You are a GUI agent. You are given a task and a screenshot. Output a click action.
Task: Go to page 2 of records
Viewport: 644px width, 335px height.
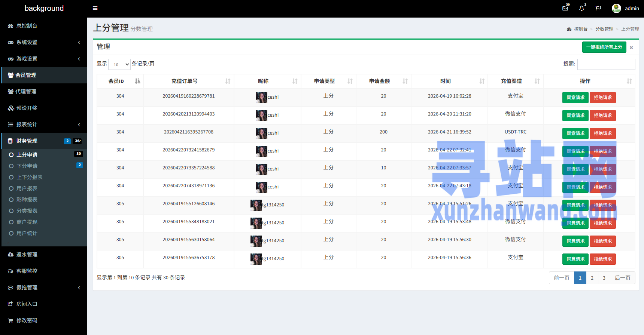592,278
